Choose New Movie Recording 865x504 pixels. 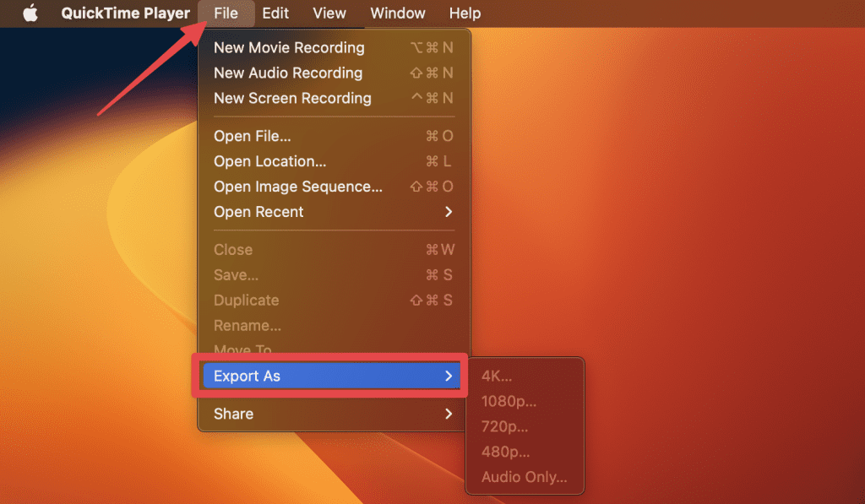coord(334,47)
